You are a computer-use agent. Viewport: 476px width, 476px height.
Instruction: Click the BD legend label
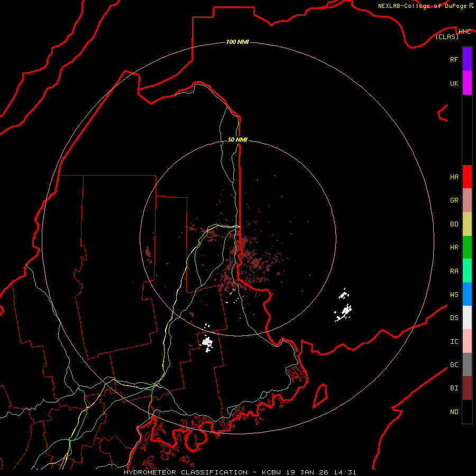pos(454,224)
